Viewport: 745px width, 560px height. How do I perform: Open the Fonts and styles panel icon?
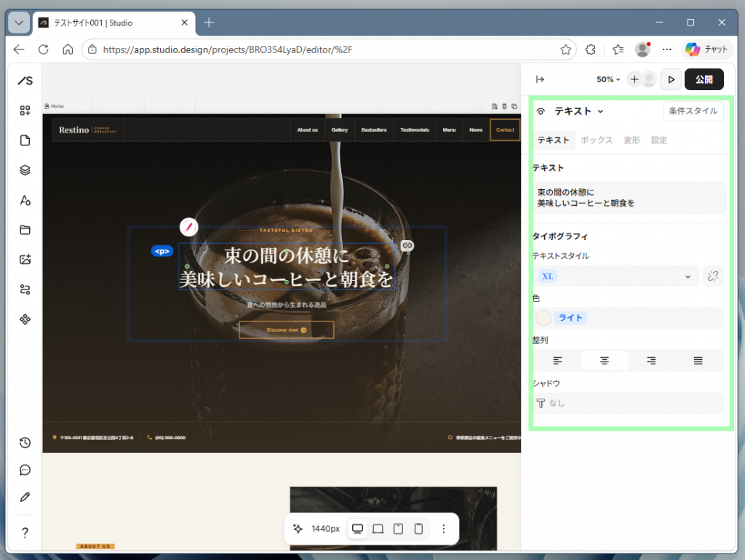pyautogui.click(x=25, y=200)
